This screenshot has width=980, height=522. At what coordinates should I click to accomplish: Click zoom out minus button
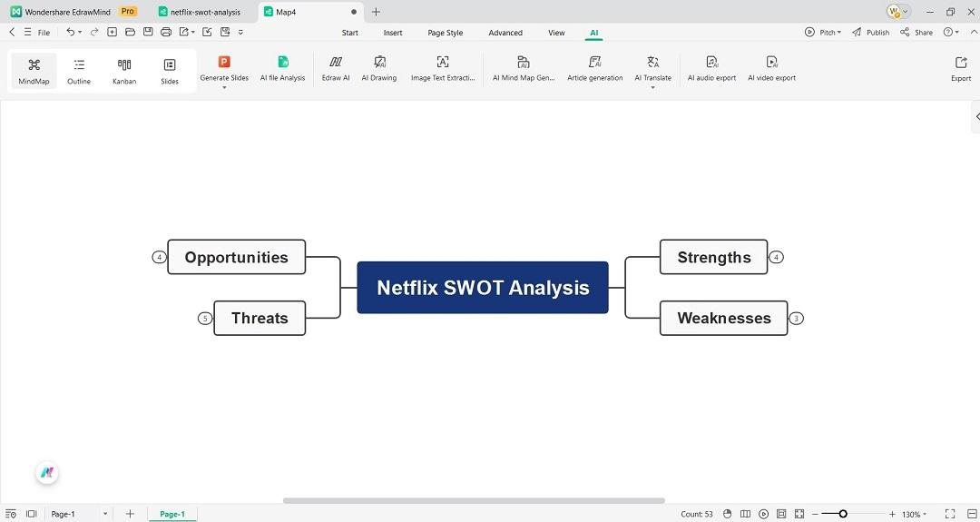[815, 514]
